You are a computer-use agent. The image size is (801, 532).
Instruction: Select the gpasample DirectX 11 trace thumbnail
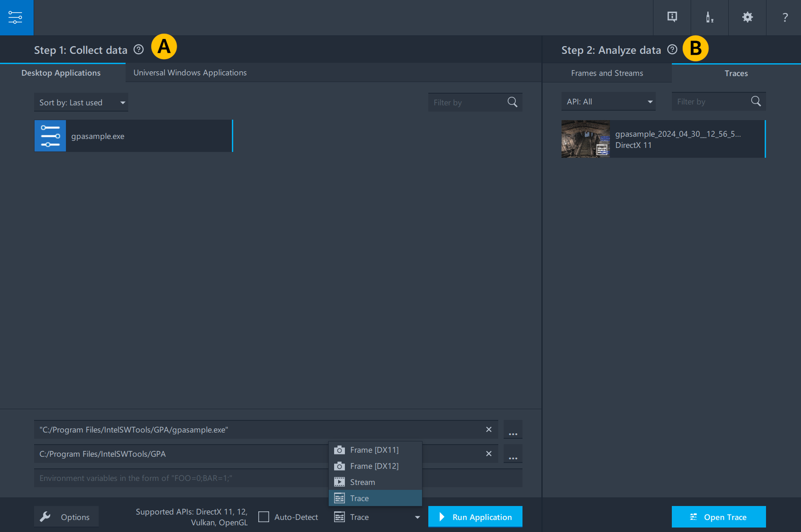tap(586, 139)
